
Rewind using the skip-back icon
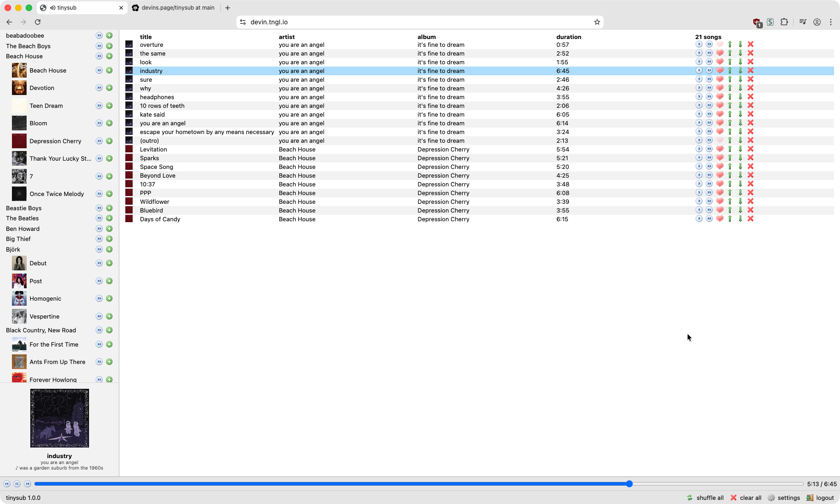click(7, 484)
